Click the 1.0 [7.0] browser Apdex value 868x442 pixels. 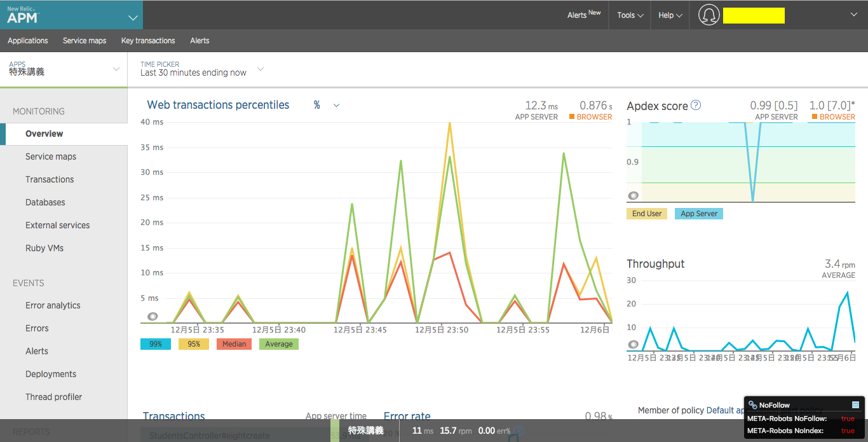click(x=832, y=106)
